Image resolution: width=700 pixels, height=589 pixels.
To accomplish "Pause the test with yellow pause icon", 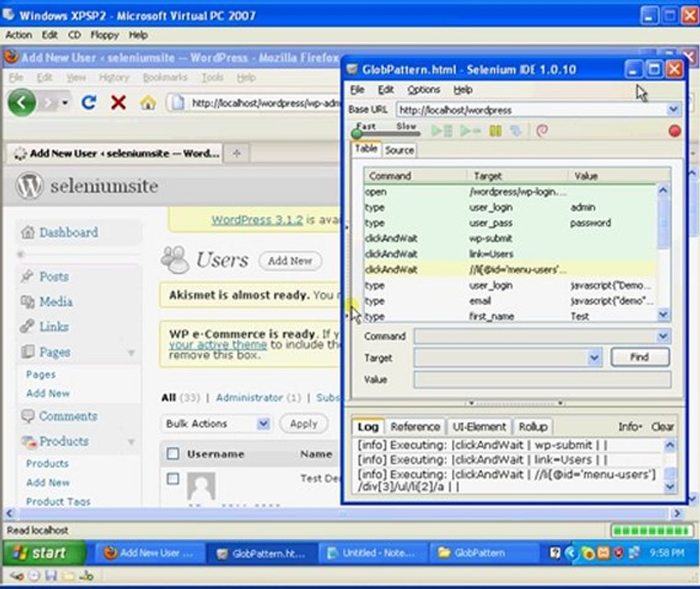I will pos(495,131).
